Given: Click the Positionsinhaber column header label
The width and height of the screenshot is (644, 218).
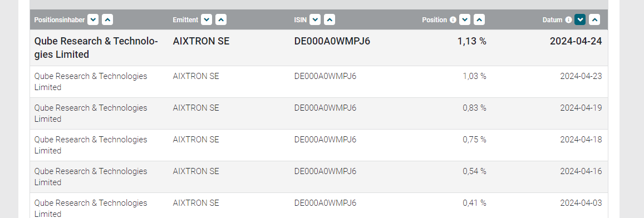Looking at the screenshot, I should pos(60,19).
